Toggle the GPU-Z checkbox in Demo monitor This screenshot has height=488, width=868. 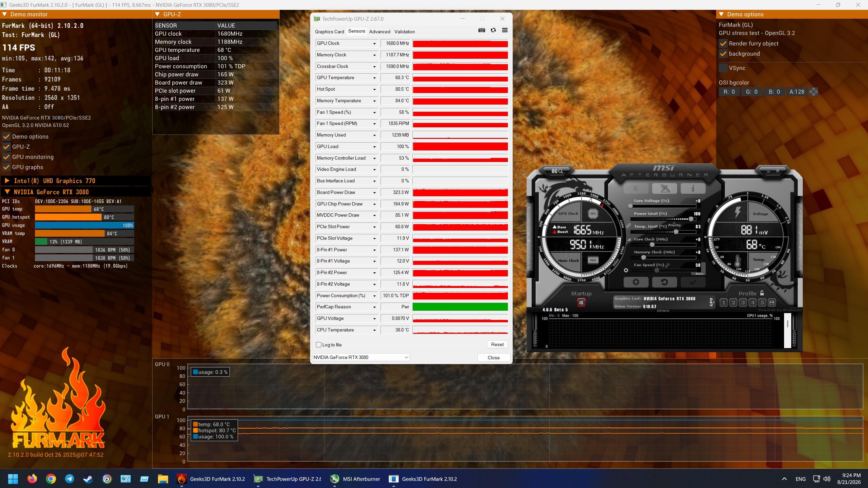click(x=6, y=147)
